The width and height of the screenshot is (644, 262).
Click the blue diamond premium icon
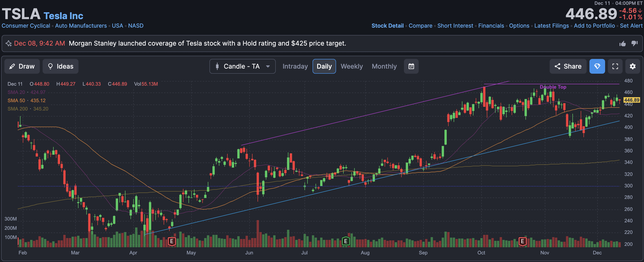[x=597, y=66]
